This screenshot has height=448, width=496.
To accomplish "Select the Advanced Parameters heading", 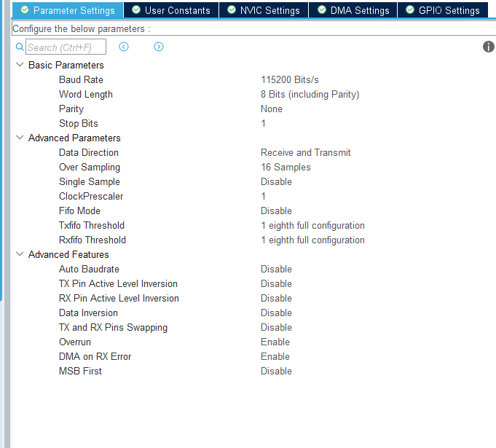I will click(74, 138).
